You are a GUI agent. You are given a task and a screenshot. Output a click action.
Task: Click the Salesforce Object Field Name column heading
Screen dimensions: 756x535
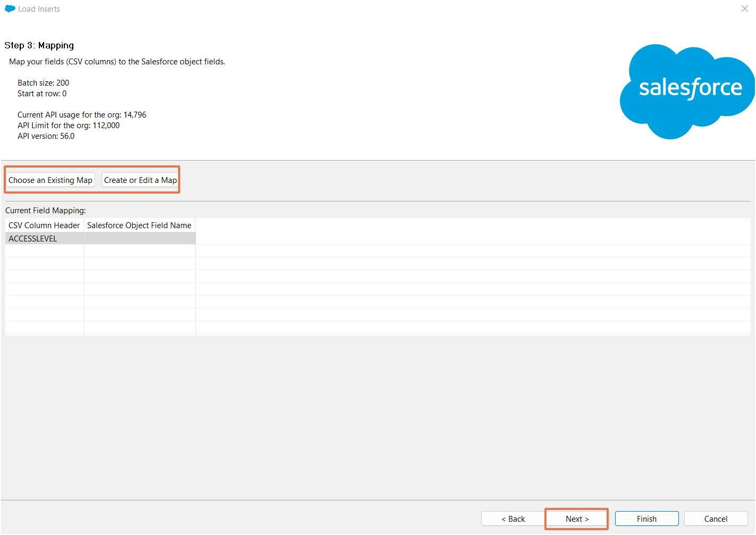coord(139,225)
